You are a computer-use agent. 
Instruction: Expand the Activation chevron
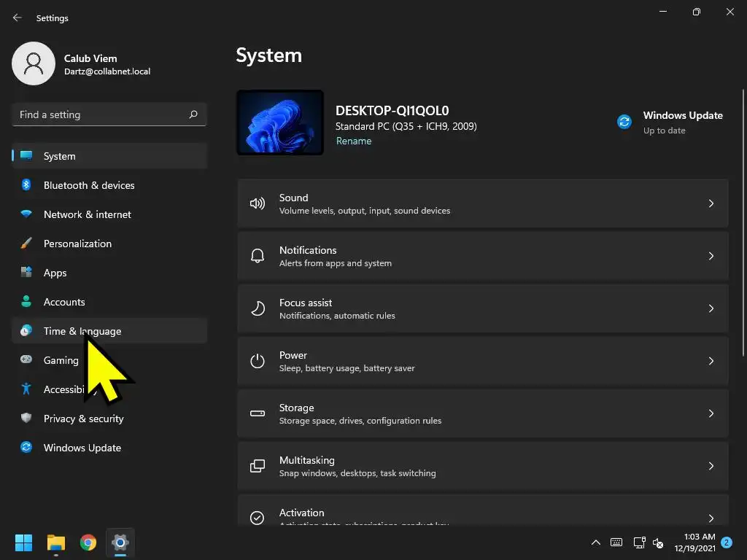(711, 518)
